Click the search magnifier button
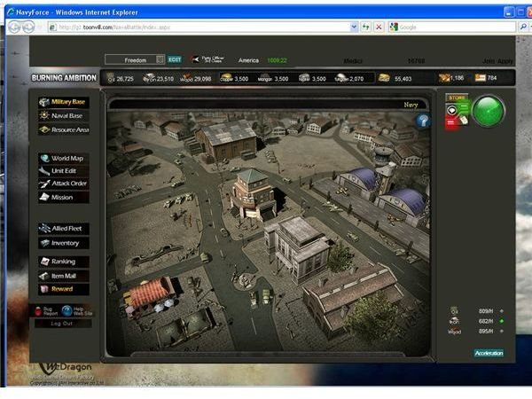This screenshot has width=532, height=399. [x=523, y=27]
